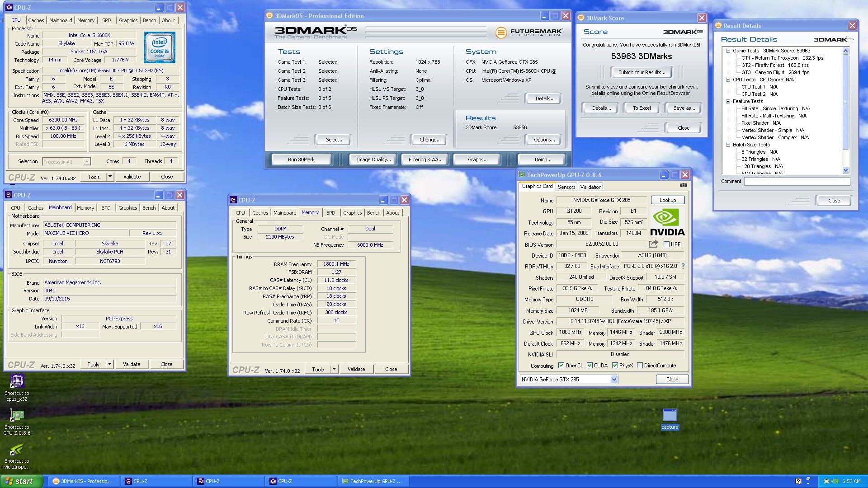Collapse the CPU Tests tree node
The width and height of the screenshot is (868, 488).
[728, 80]
